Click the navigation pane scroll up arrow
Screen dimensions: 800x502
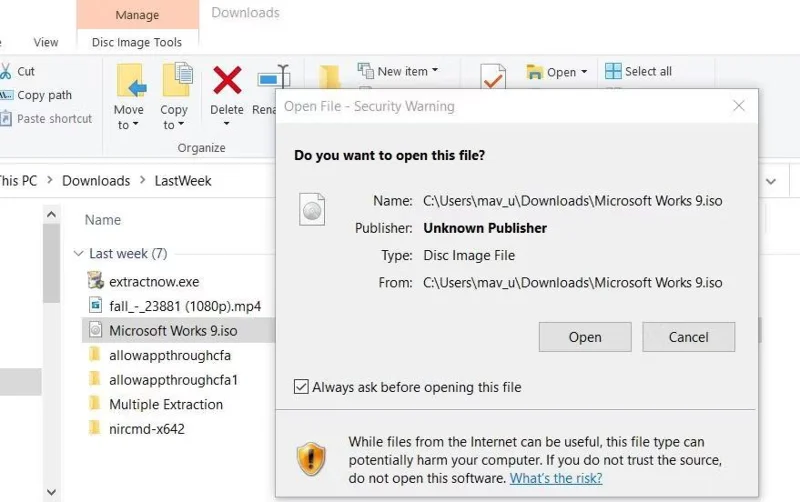(x=52, y=214)
